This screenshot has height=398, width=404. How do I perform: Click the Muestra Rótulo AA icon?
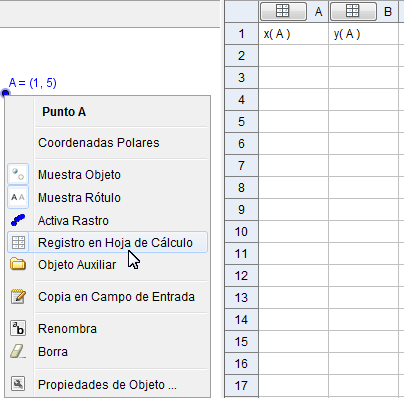tap(18, 197)
